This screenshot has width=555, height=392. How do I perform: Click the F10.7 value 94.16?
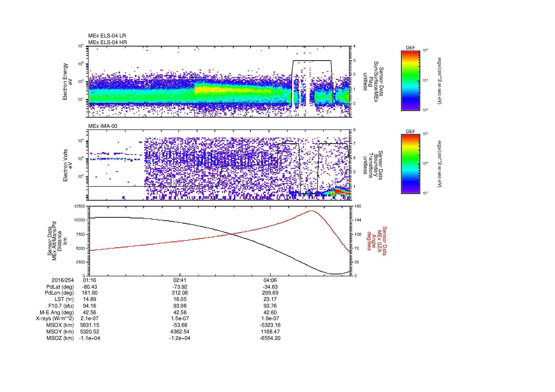tap(89, 306)
